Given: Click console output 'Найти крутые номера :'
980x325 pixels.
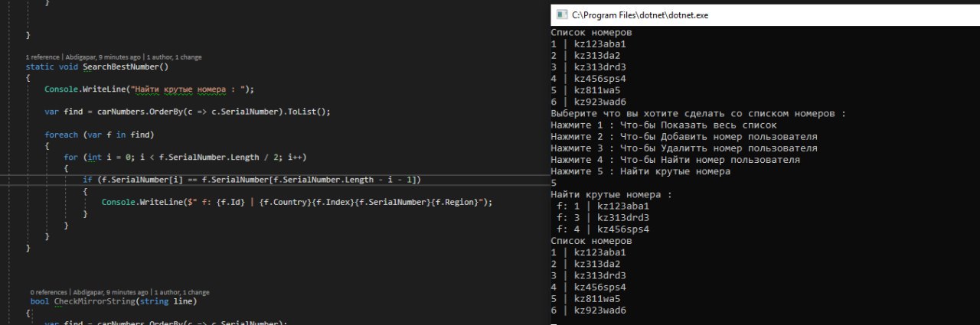Looking at the screenshot, I should (611, 195).
